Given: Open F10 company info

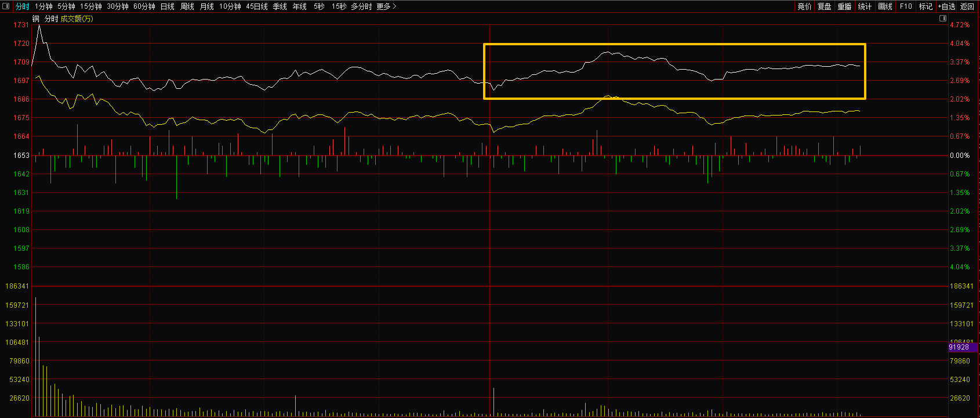Looking at the screenshot, I should pos(906,6).
